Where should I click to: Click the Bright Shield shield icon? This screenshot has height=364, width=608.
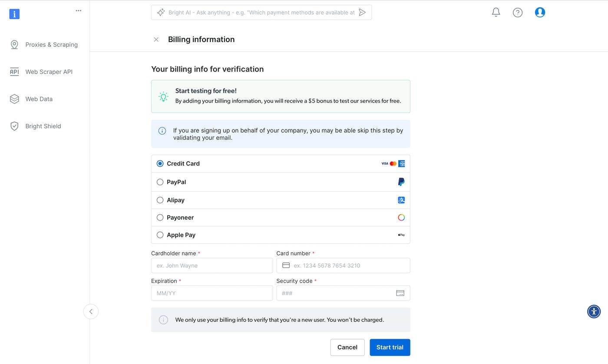tap(14, 126)
